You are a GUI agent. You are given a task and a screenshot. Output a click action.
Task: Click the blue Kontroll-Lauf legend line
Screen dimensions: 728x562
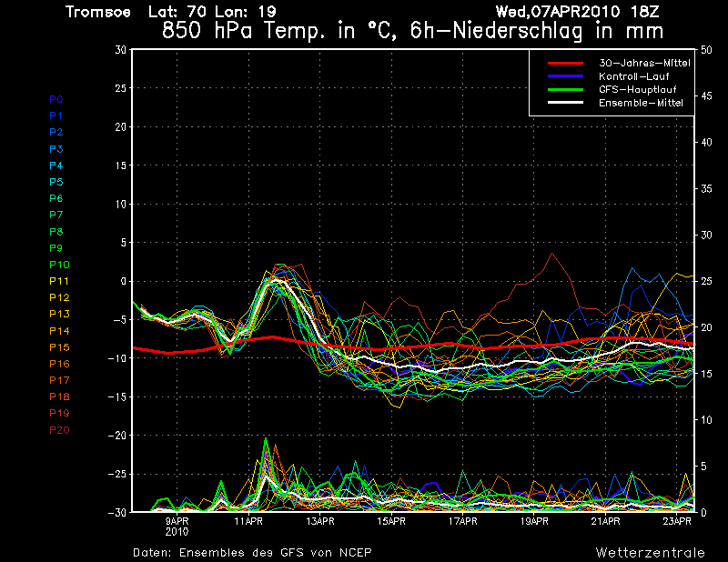click(565, 76)
